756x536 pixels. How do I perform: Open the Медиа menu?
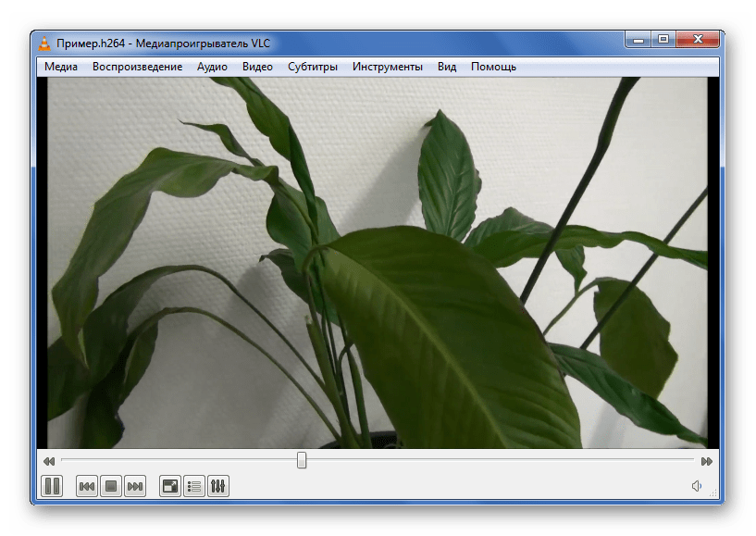click(x=61, y=67)
